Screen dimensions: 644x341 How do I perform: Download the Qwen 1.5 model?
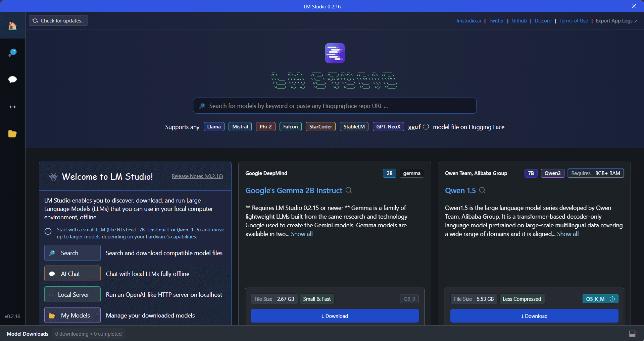tap(534, 316)
